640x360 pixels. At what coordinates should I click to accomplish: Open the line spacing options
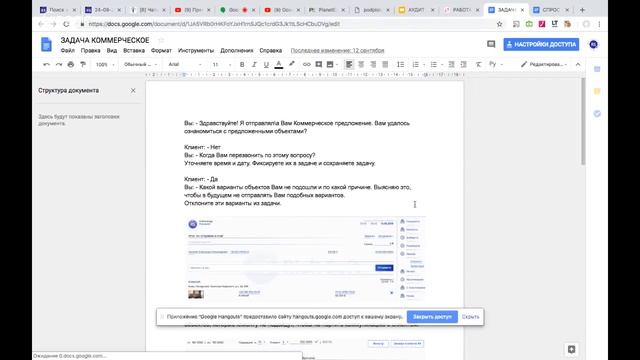400,64
